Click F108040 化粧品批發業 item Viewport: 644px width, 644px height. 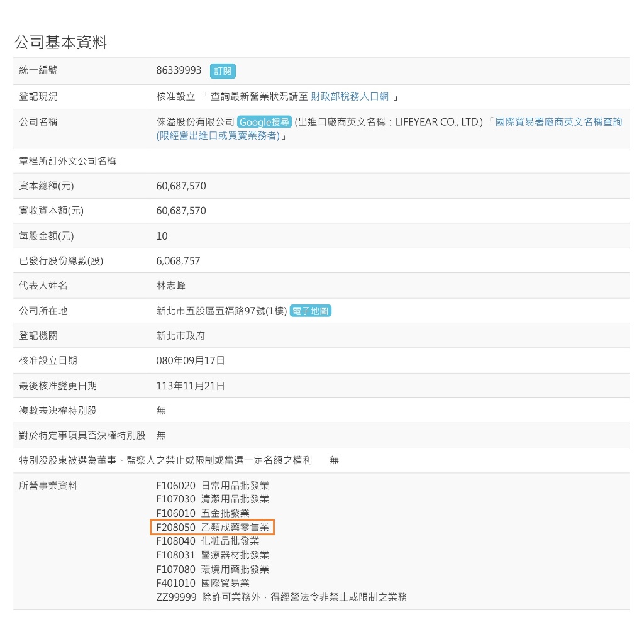[208, 541]
